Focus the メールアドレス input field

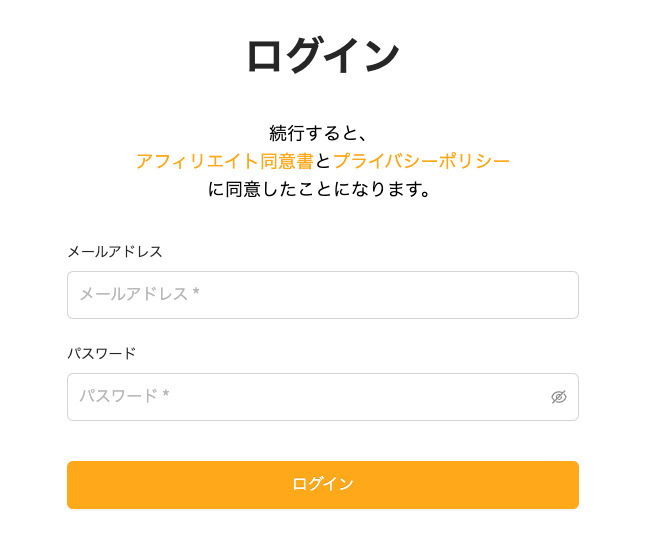[x=323, y=295]
